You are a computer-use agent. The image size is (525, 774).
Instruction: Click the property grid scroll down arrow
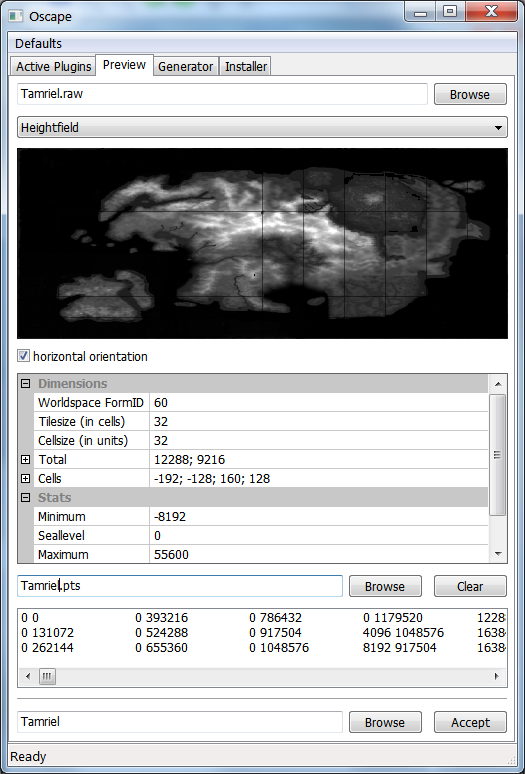pos(497,553)
